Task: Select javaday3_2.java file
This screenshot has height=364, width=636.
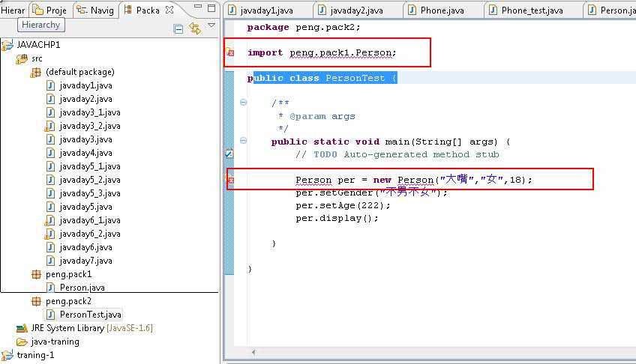Action: [90, 126]
